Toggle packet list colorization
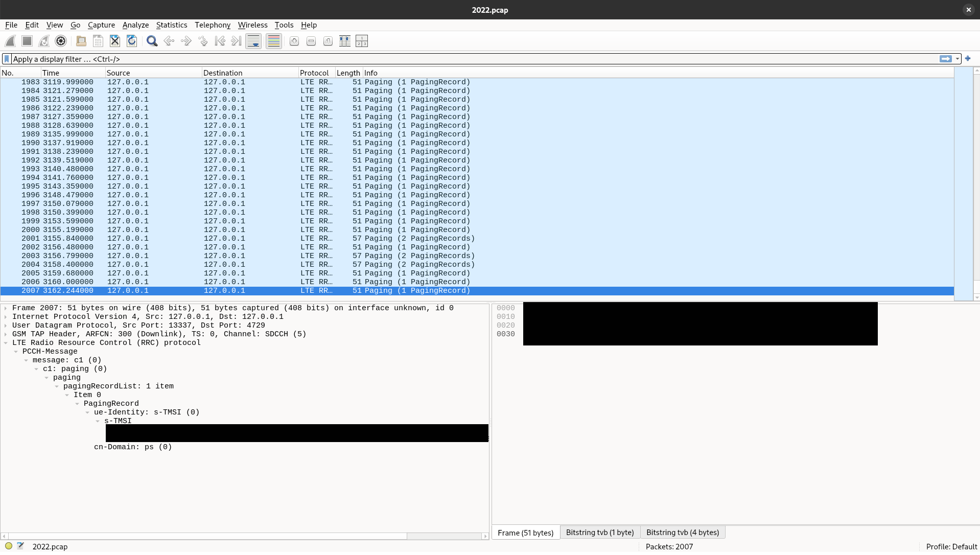This screenshot has width=980, height=555. (x=273, y=41)
